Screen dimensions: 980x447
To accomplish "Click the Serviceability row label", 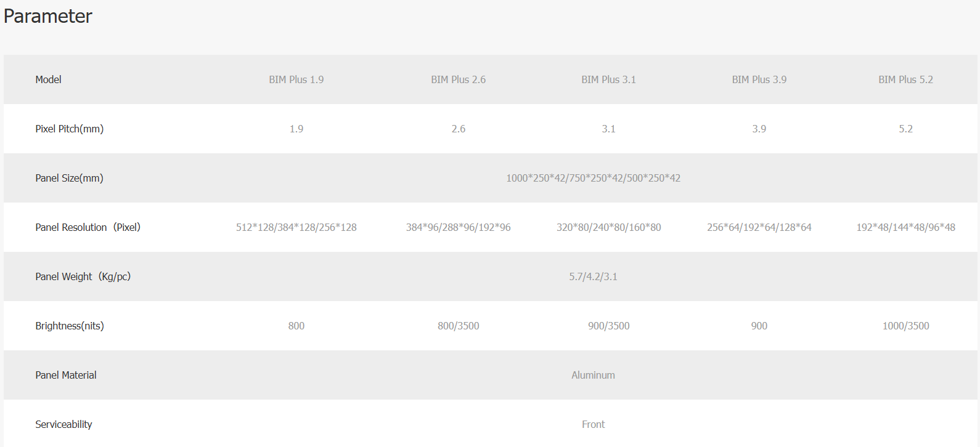I will point(63,424).
